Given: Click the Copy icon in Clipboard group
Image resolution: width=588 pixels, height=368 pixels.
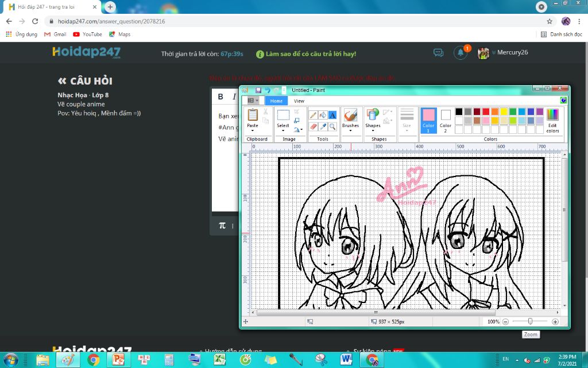Looking at the screenshot, I should (265, 121).
